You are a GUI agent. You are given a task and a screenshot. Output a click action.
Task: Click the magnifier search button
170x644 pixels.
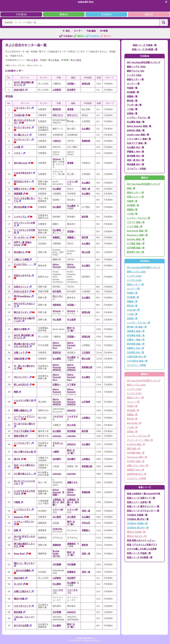pyautogui.click(x=164, y=22)
